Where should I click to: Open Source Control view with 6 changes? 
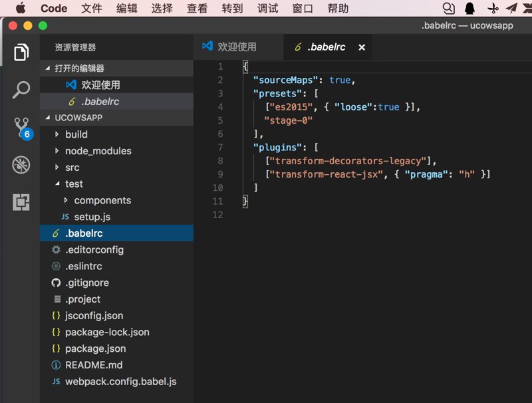pos(23,128)
